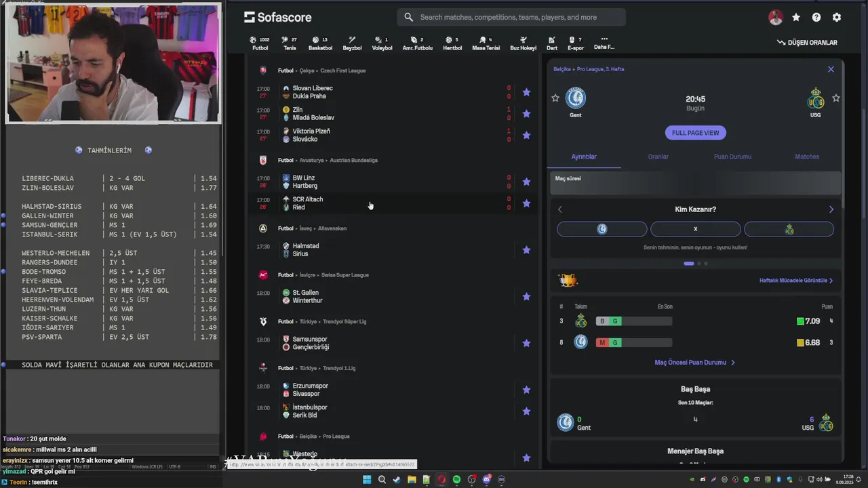Click the Sofascore search field
Screen dimensions: 868x488
coord(511,17)
